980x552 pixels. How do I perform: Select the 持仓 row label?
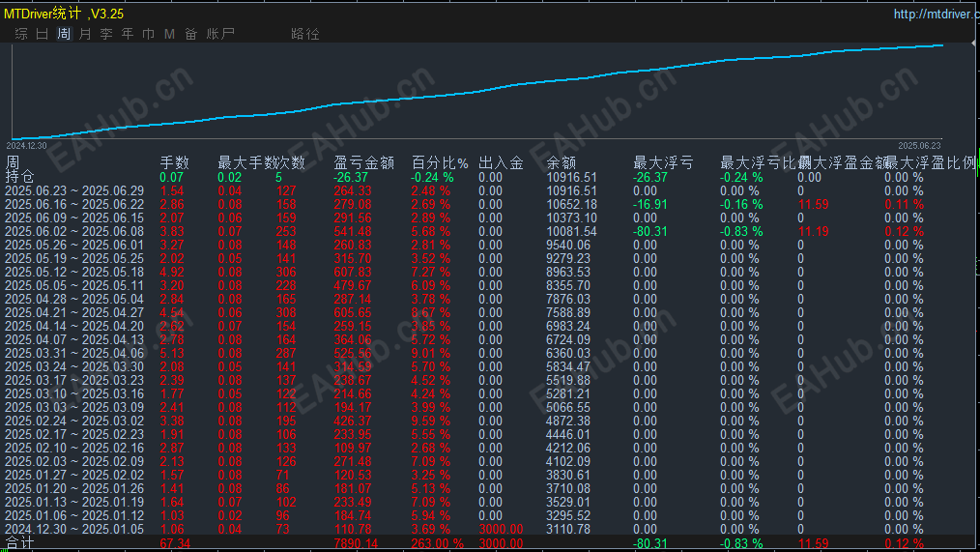(x=19, y=177)
